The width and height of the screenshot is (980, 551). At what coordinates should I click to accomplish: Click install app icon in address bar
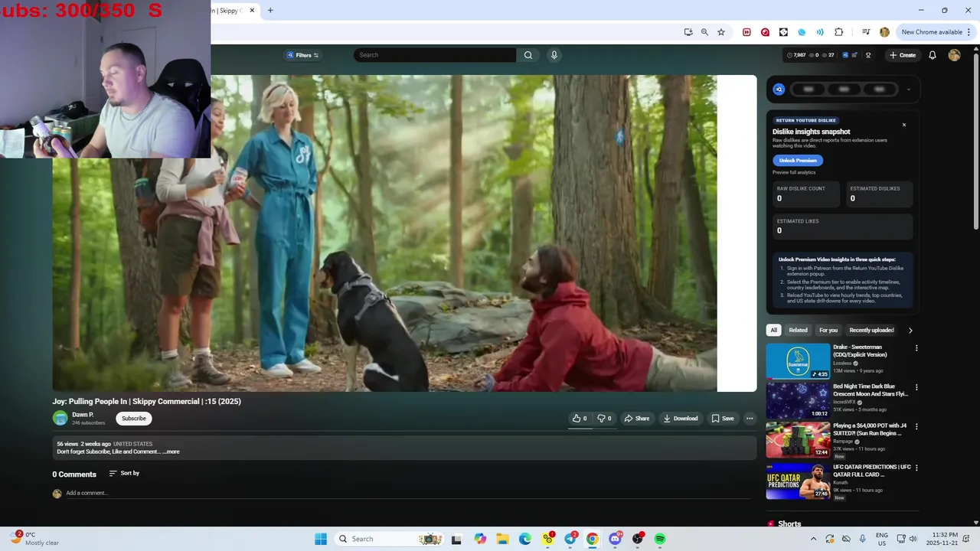click(x=688, y=32)
